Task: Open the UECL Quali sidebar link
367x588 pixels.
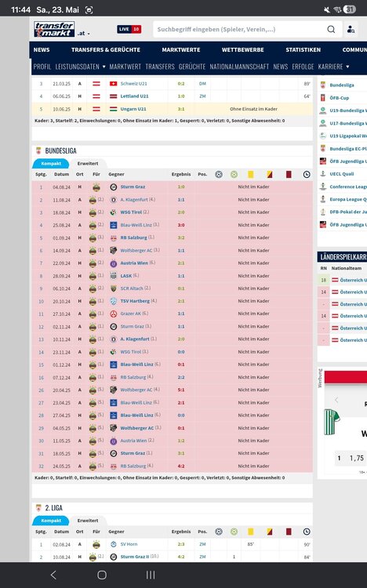Action: click(x=341, y=174)
